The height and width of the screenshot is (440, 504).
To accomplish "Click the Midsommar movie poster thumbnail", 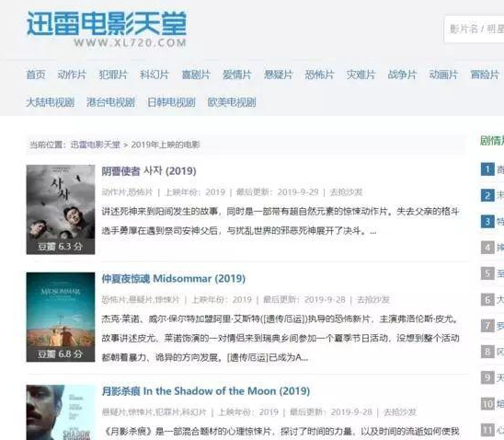I will coord(61,317).
